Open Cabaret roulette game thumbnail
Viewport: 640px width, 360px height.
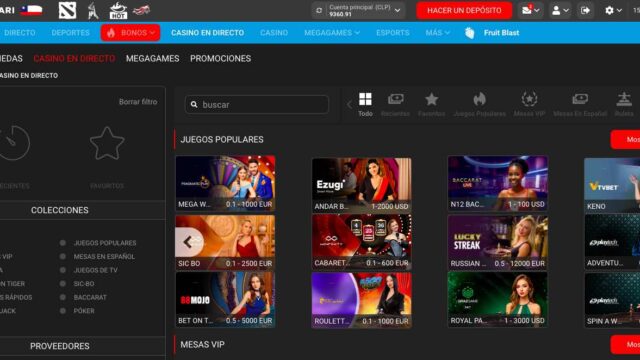tap(362, 242)
